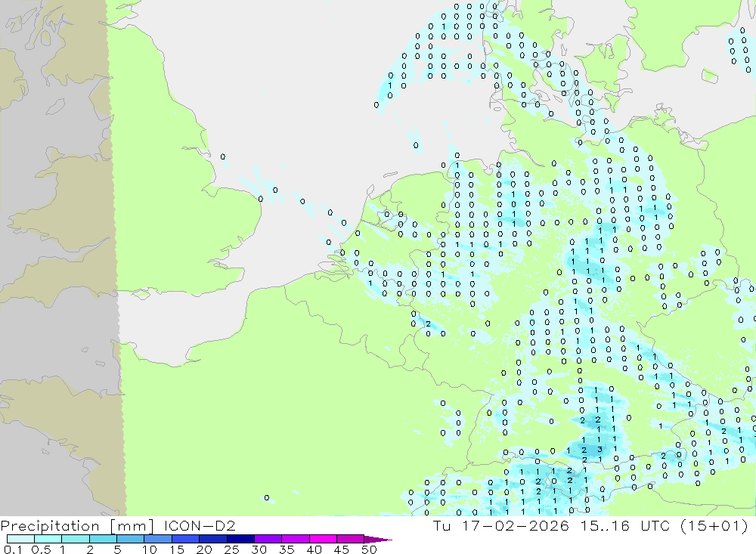Select the purple arrow above 50 mm

[378, 540]
